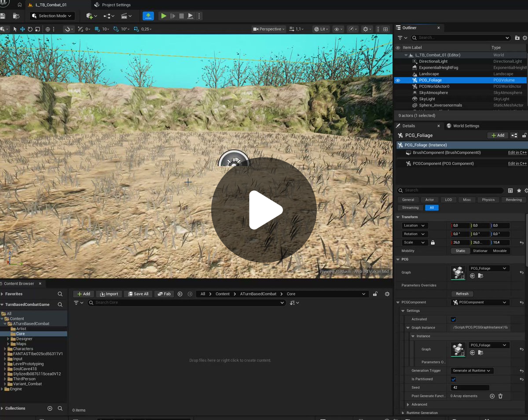Add a new collection
The width and height of the screenshot is (528, 420).
point(50,408)
